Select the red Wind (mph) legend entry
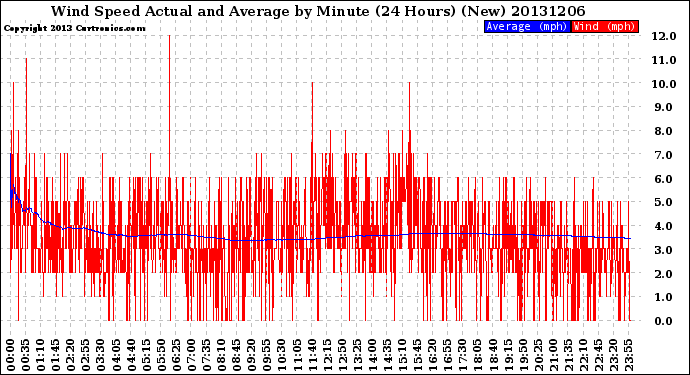The width and height of the screenshot is (690, 375). [x=604, y=26]
